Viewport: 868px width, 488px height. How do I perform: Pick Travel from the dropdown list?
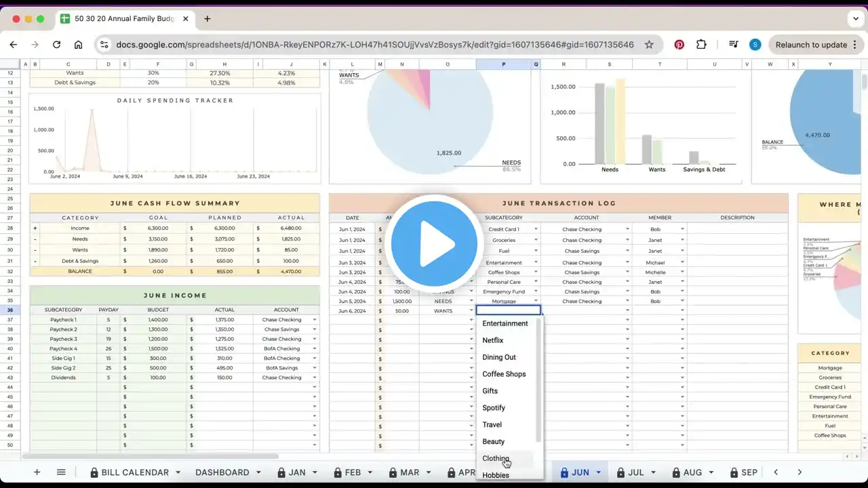492,425
